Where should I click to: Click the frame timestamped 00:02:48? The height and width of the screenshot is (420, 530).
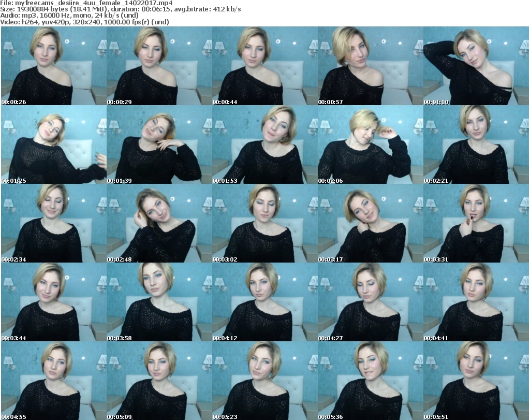(x=159, y=223)
